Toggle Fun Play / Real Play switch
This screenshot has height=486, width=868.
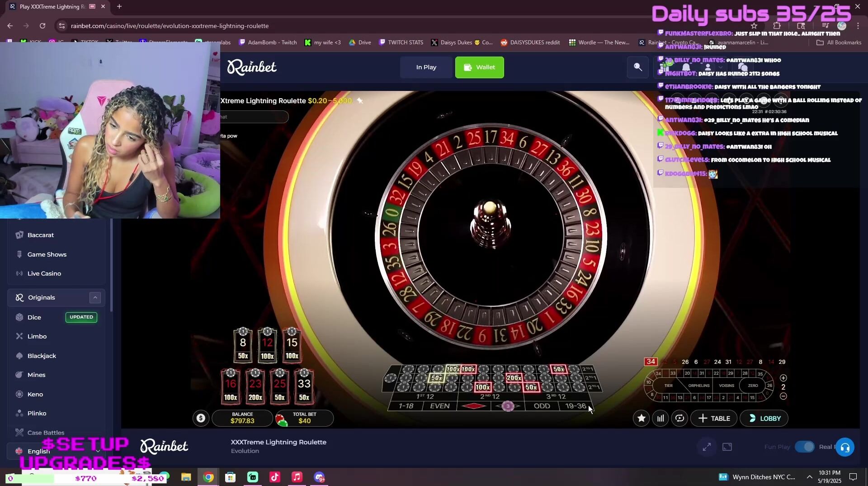[x=805, y=447]
